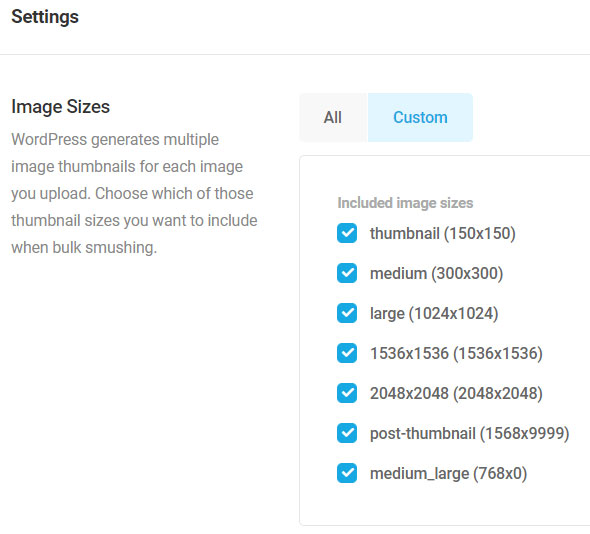
Task: Click the 'medium_large (768x0)' label text
Action: point(449,473)
